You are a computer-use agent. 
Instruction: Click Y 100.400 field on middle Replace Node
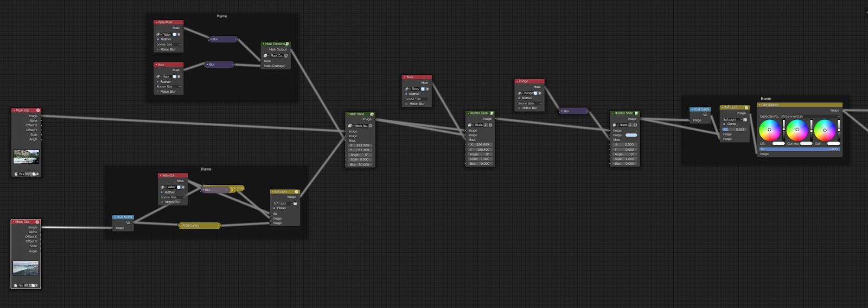coord(480,150)
